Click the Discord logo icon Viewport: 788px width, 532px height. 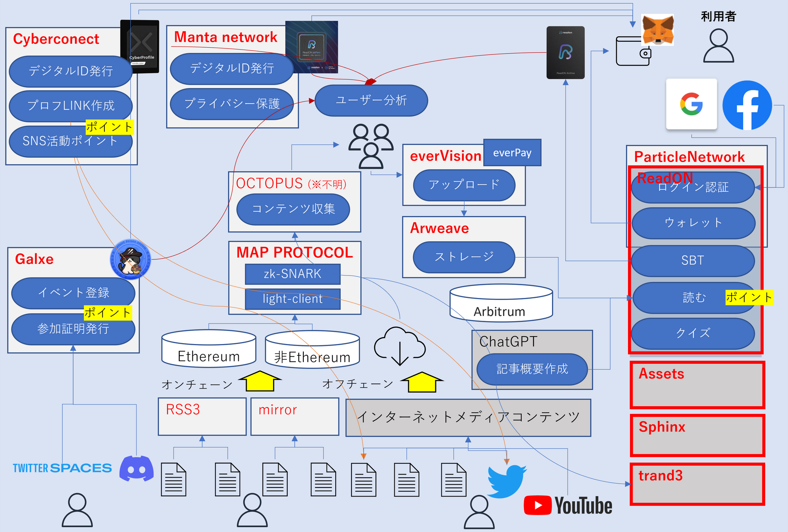[x=136, y=468]
